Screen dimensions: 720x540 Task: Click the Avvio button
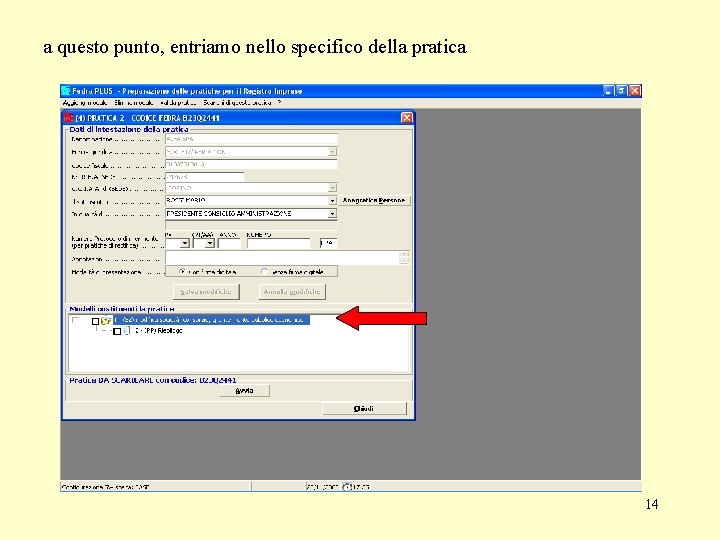pos(245,391)
